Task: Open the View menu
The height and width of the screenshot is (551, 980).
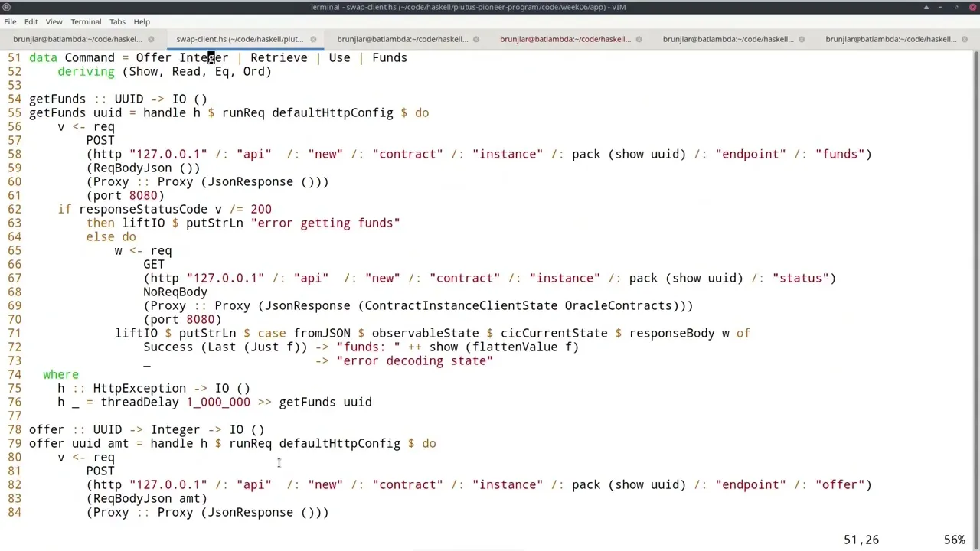Action: pyautogui.click(x=54, y=21)
